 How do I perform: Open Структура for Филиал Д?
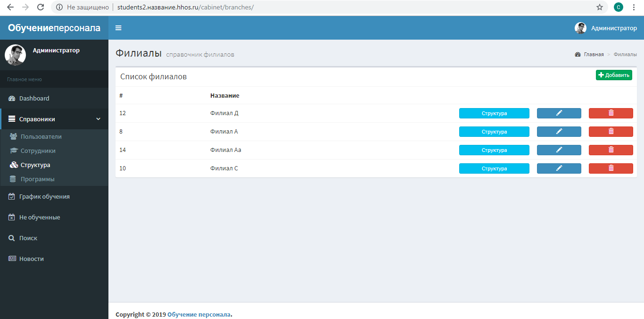click(494, 113)
